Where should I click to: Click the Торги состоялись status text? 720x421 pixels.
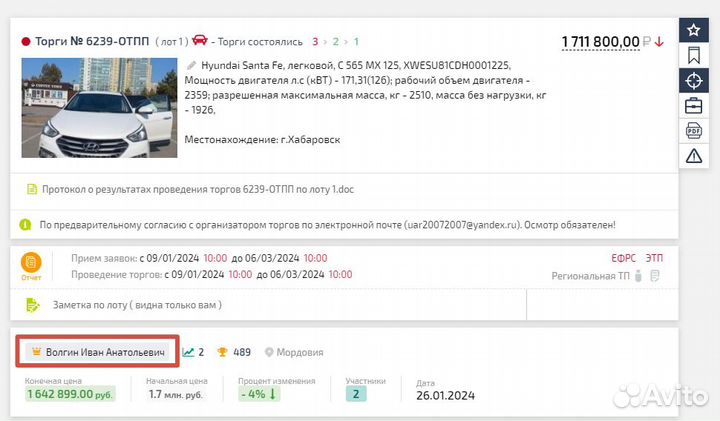point(260,42)
